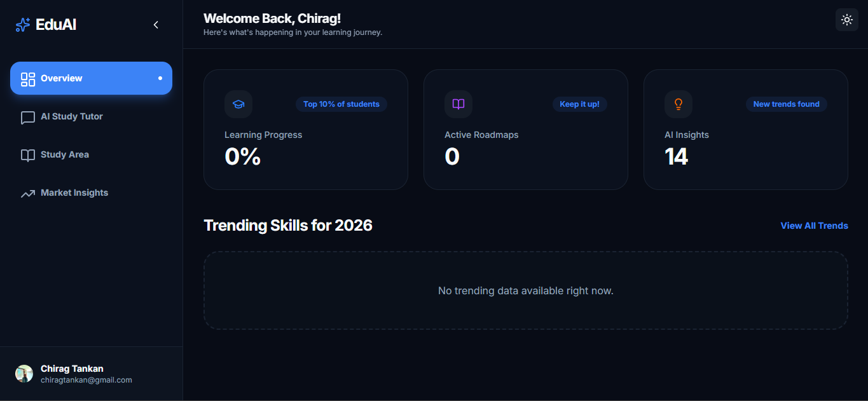The image size is (868, 401).
Task: Click the Top 10% of students badge
Action: pyautogui.click(x=341, y=104)
